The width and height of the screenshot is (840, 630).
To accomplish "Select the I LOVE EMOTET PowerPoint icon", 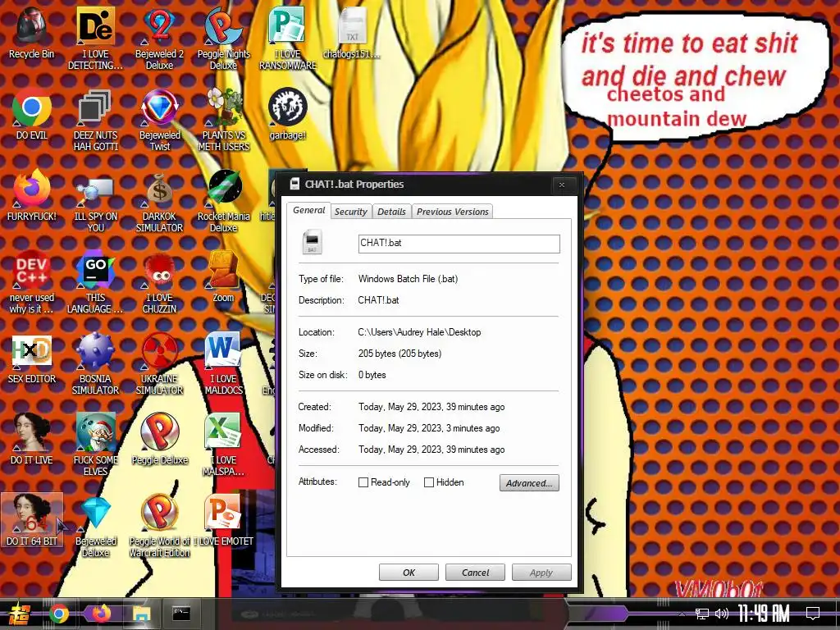I will 223,519.
